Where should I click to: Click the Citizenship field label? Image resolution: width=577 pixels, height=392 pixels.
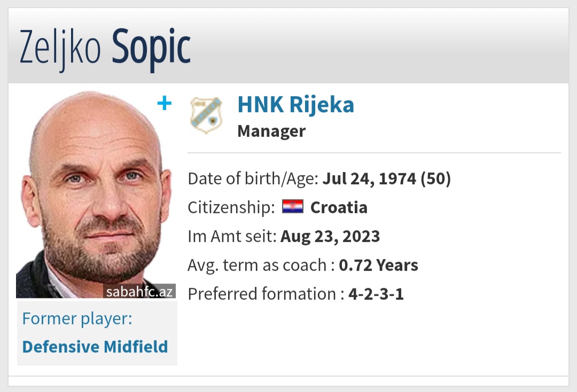click(231, 207)
